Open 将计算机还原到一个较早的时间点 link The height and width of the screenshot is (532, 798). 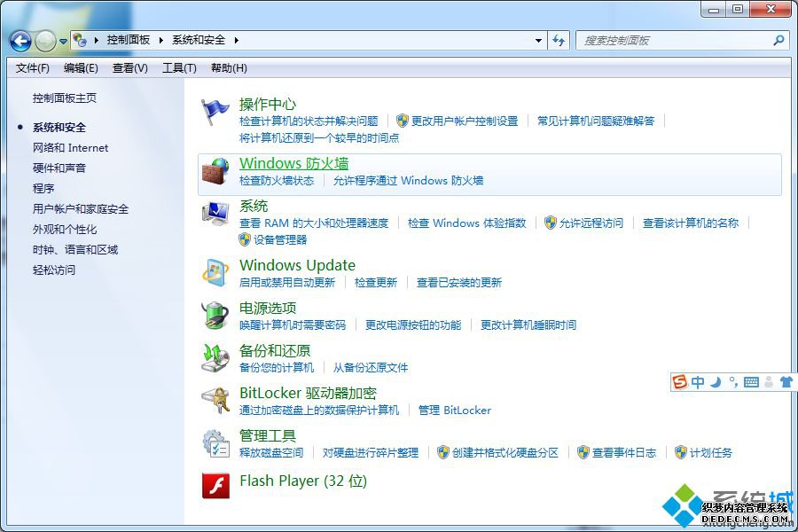click(x=319, y=138)
